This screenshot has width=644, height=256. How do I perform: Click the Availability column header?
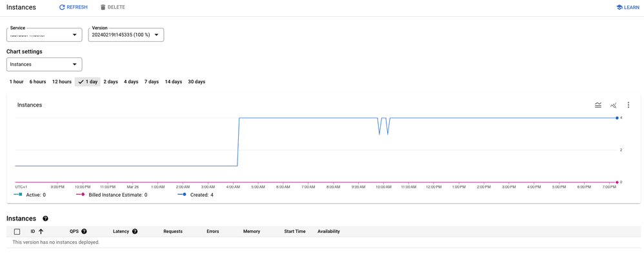[328, 231]
